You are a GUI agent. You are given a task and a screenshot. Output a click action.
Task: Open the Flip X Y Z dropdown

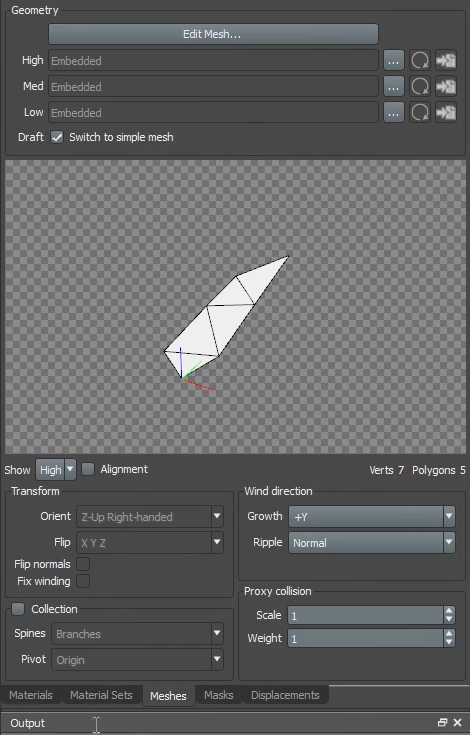[x=150, y=543]
